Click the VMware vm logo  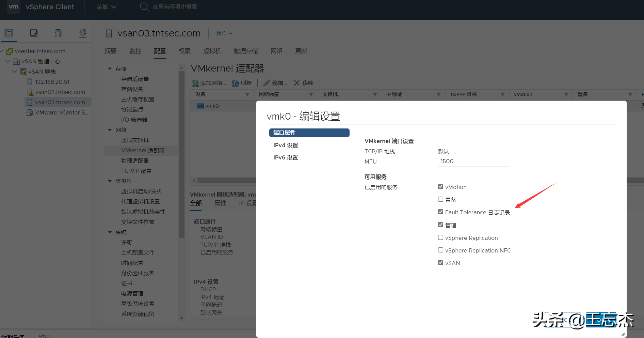14,7
